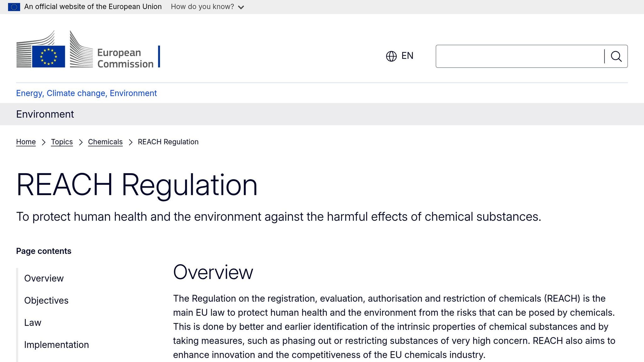Click the breadcrumb arrow after Topics

pyautogui.click(x=81, y=142)
